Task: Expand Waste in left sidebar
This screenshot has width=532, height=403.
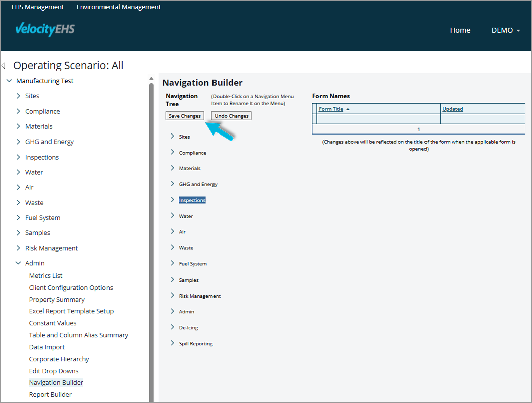Action: coord(18,202)
